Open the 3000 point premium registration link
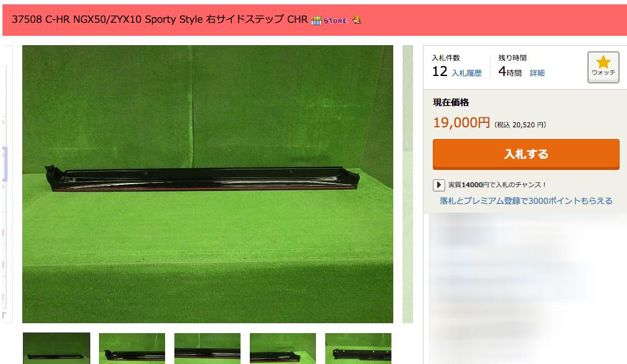 pyautogui.click(x=526, y=201)
